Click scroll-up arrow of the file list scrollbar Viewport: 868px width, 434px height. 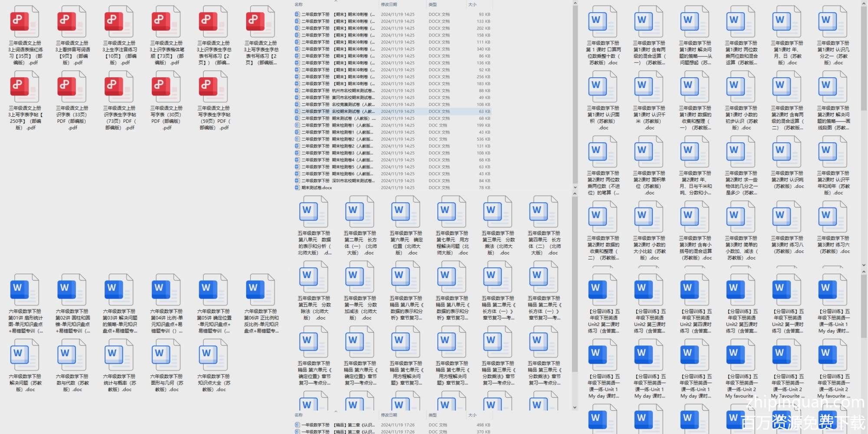click(575, 3)
